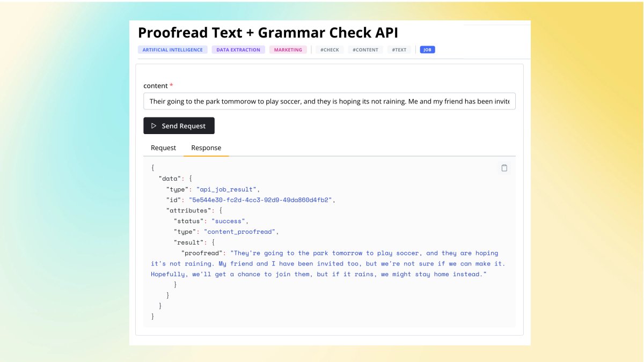644x362 pixels.
Task: Click the play triangle on Send Request
Action: (154, 125)
